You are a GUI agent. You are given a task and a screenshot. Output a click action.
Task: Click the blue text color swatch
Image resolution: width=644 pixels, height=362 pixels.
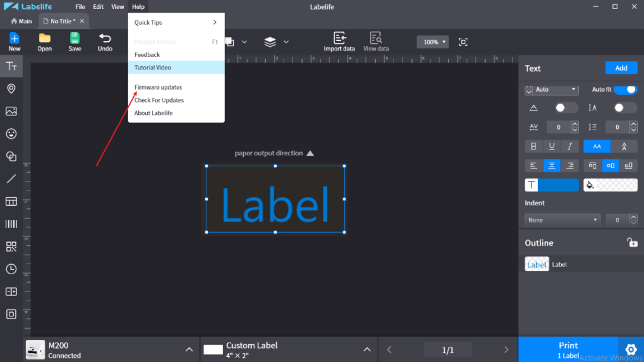click(558, 185)
